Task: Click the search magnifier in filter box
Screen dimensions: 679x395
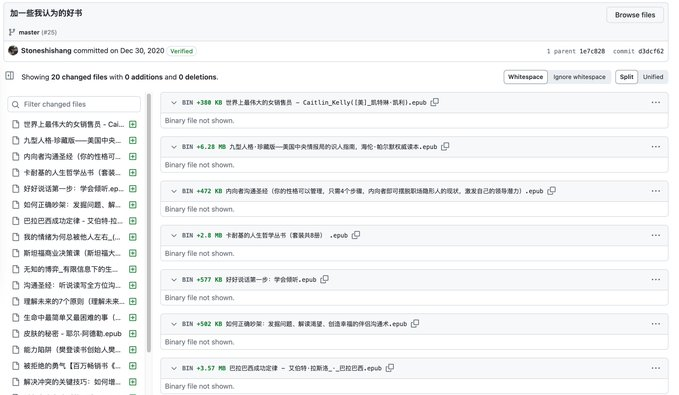Action: [x=16, y=104]
